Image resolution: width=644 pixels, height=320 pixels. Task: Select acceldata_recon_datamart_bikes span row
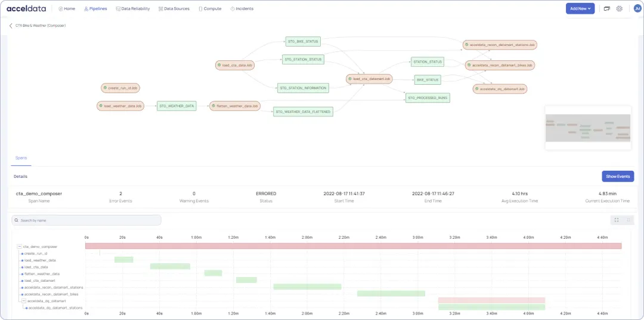pos(51,294)
